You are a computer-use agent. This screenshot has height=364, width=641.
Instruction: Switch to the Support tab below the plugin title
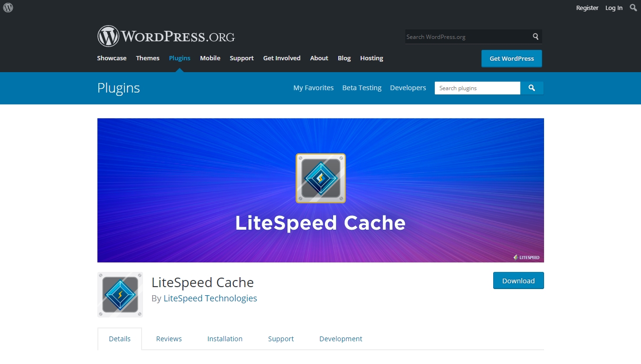click(281, 339)
